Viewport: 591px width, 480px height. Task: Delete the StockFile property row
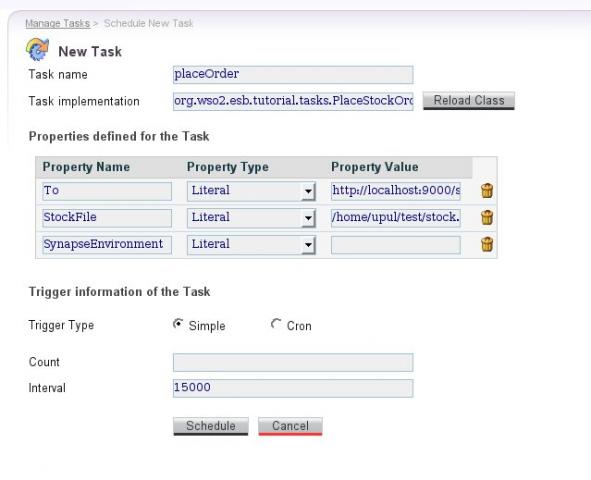click(x=487, y=217)
